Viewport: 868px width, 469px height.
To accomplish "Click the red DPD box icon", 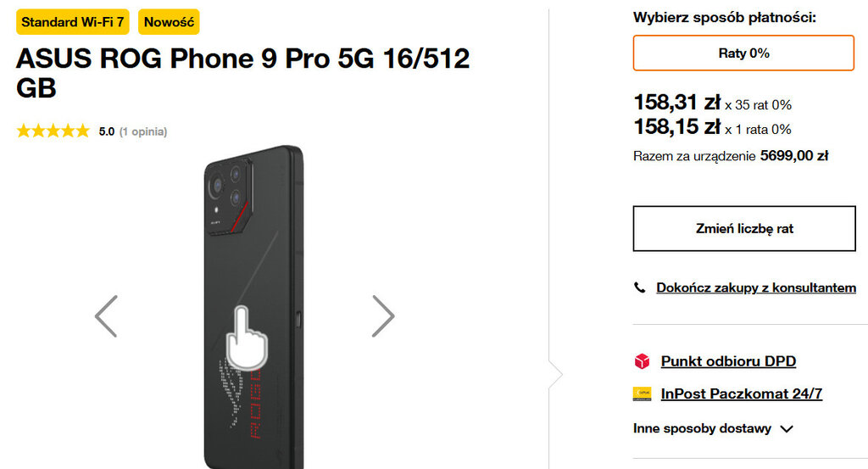I will tap(642, 361).
